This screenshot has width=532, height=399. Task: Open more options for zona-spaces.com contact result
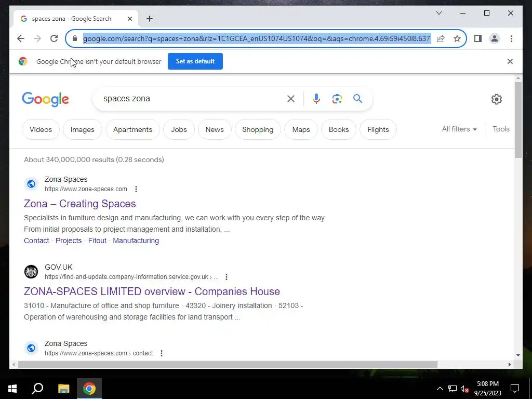pyautogui.click(x=162, y=353)
